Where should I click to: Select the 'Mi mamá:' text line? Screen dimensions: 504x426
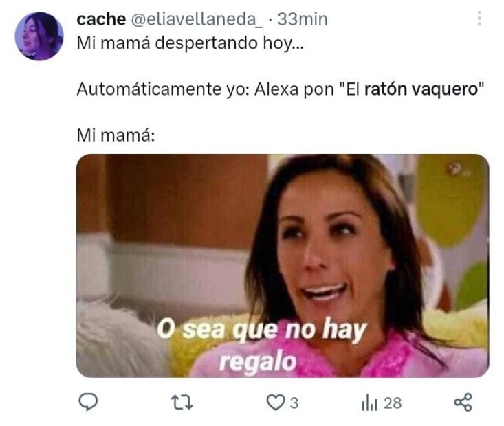point(116,135)
